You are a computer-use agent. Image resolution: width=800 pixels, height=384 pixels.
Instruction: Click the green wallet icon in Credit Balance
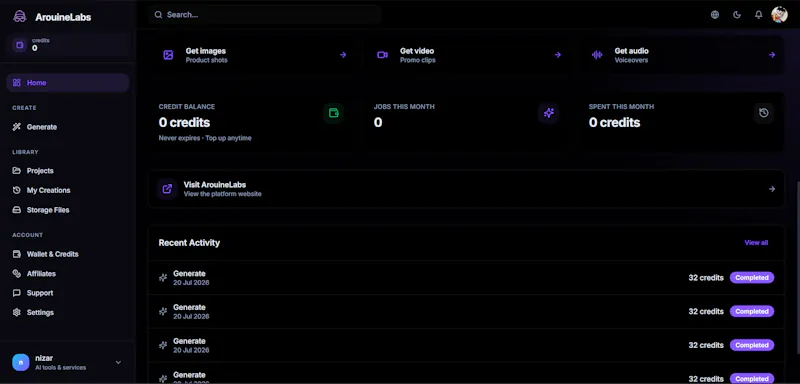(334, 113)
